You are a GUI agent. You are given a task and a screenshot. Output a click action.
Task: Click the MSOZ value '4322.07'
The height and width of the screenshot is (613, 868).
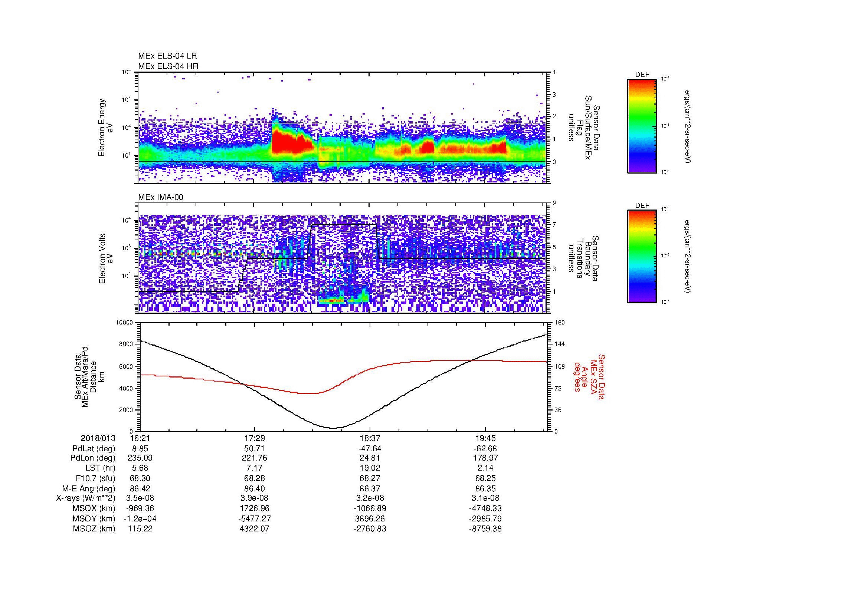point(255,529)
